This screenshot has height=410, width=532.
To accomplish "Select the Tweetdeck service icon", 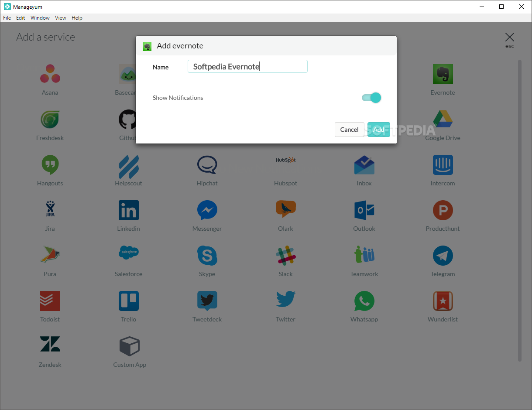I will pyautogui.click(x=207, y=301).
